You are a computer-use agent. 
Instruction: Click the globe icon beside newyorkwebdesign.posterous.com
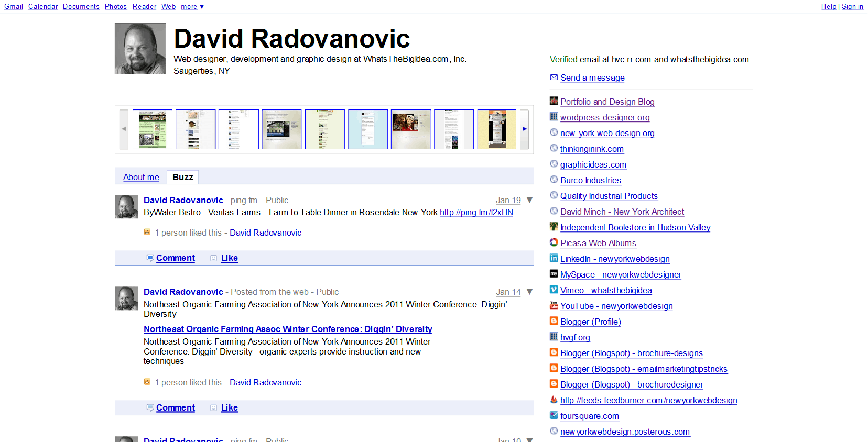pyautogui.click(x=554, y=430)
